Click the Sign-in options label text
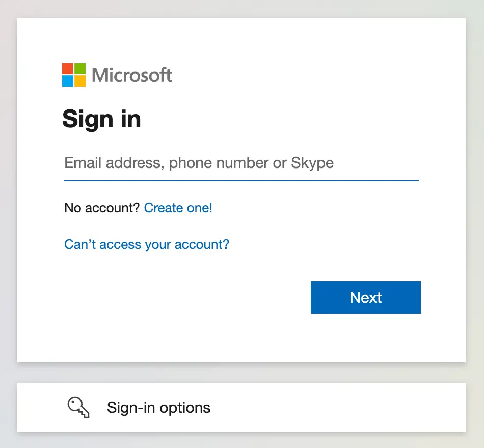This screenshot has width=484, height=448. [x=158, y=407]
